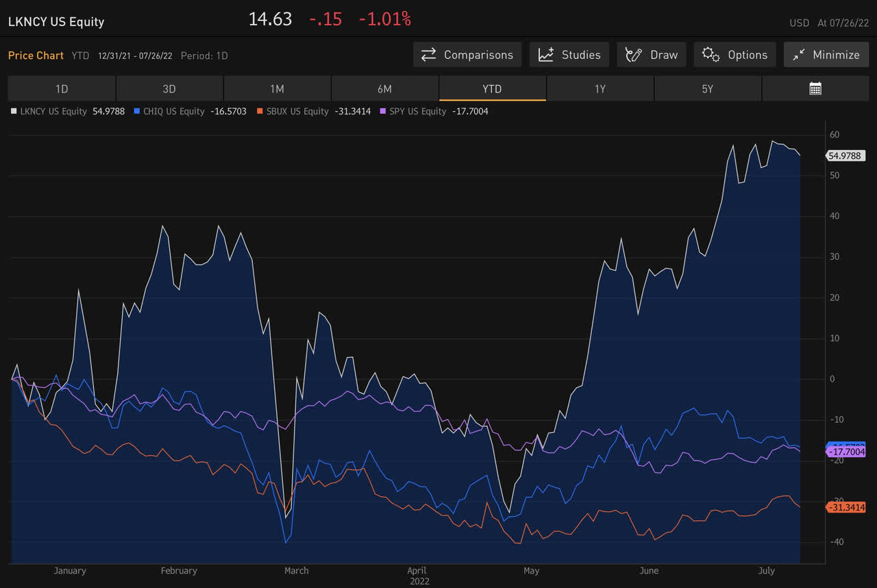Select SBUX US Equity legend label

click(297, 111)
